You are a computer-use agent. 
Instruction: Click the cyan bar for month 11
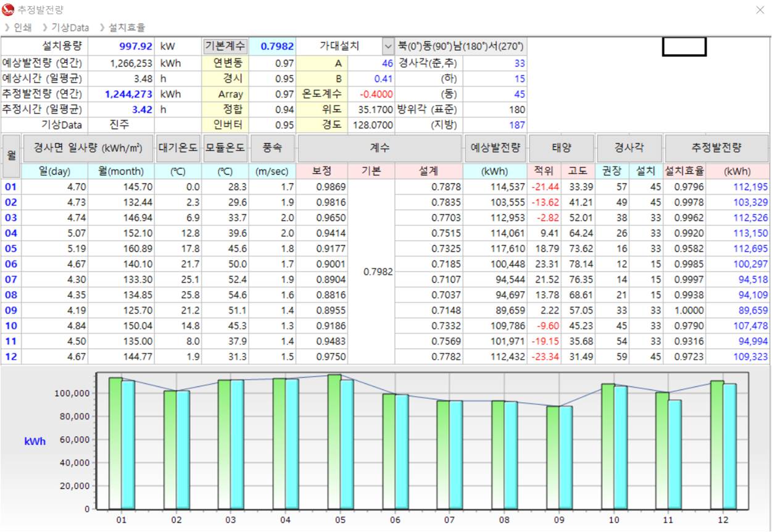point(675,455)
